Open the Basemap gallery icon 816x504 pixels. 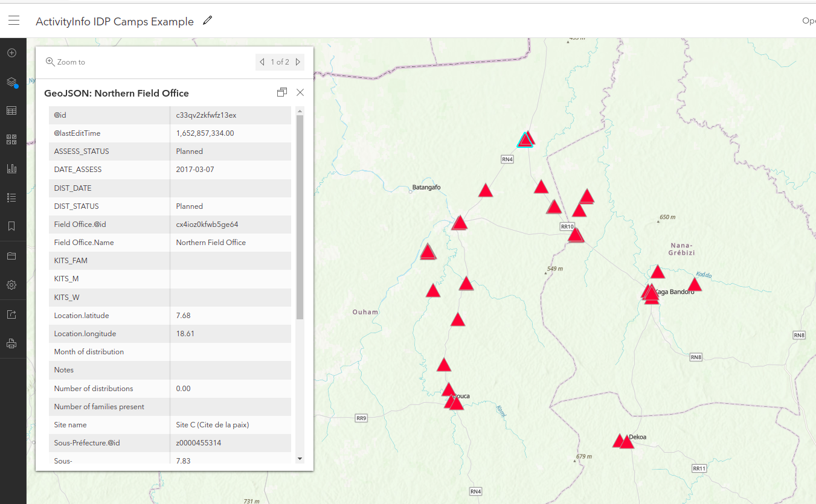point(11,139)
